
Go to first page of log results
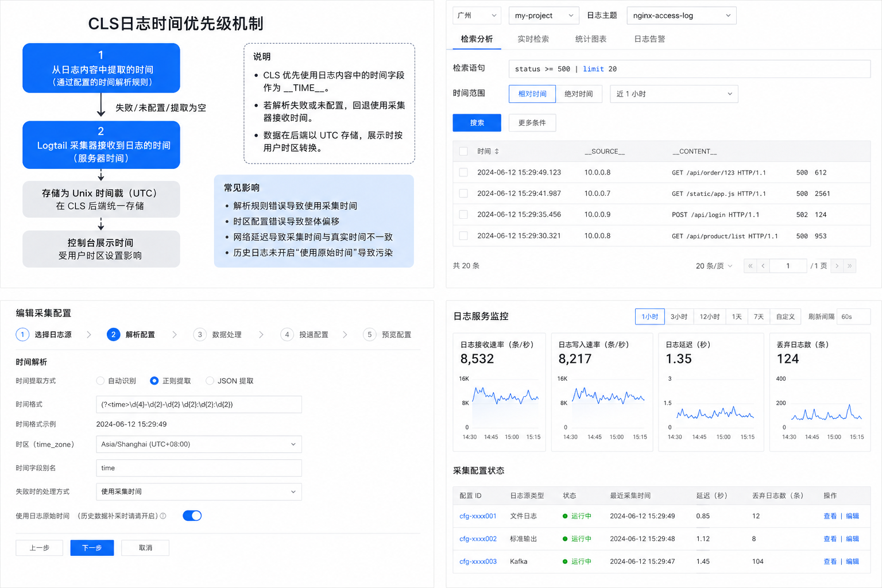(750, 266)
